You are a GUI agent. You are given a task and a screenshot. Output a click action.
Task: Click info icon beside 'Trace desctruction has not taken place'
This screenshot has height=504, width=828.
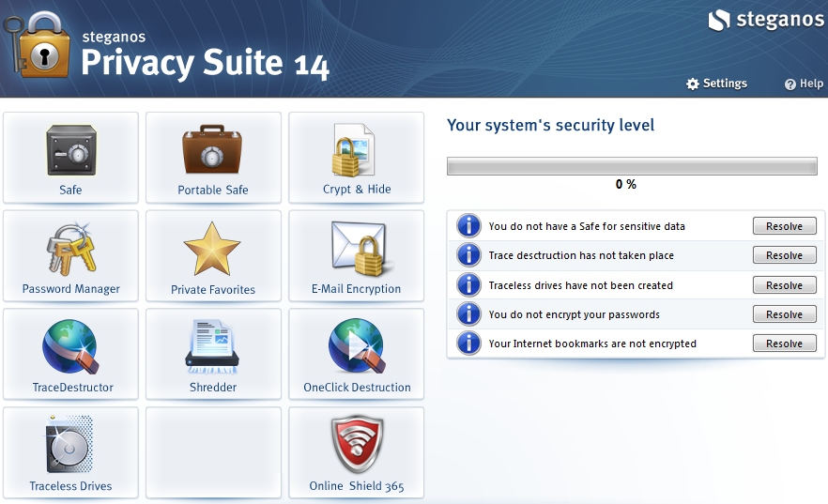(468, 255)
